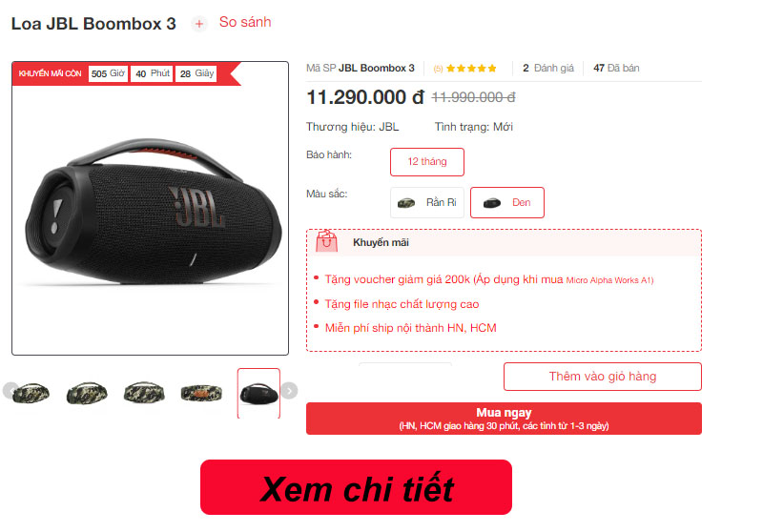
Task: Click the plus icon beside So sánh
Action: [198, 23]
